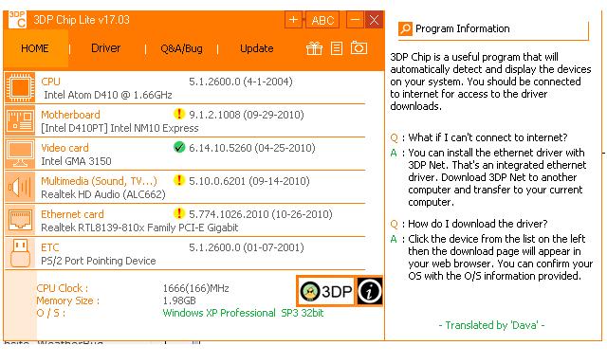Click the document list icon
The width and height of the screenshot is (607, 364).
tap(337, 48)
